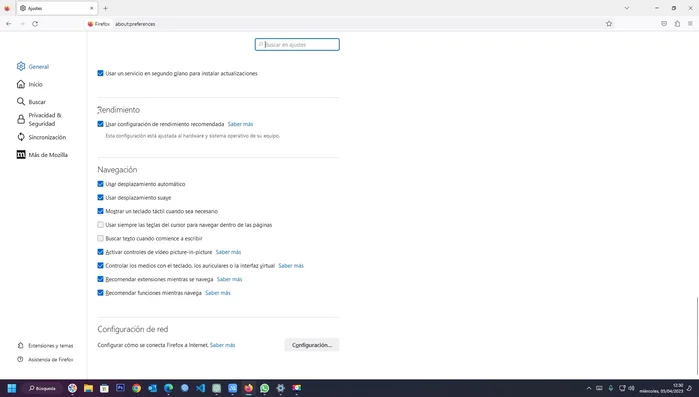Image resolution: width=699 pixels, height=397 pixels.
Task: Open Microsoft Edge from the taskbar
Action: (x=169, y=388)
